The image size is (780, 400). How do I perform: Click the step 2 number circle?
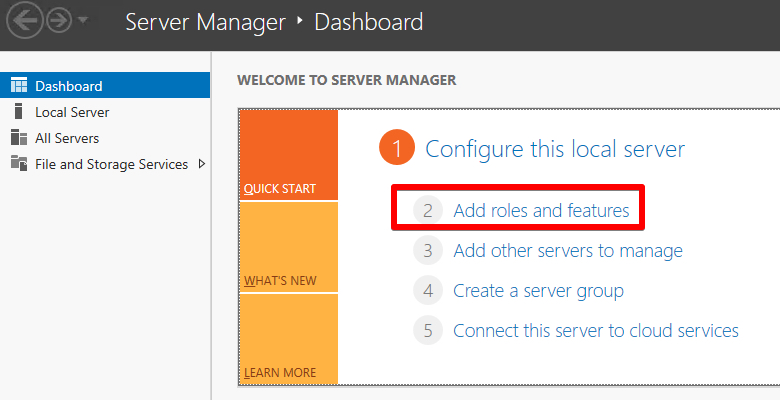pos(428,210)
